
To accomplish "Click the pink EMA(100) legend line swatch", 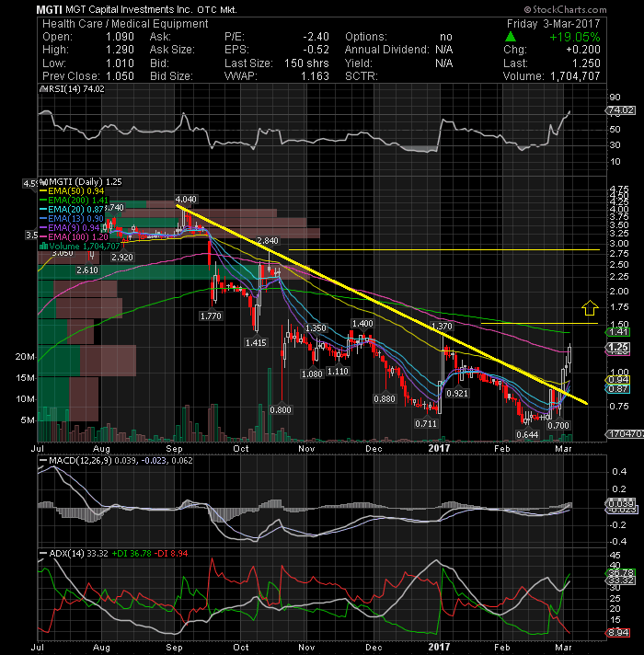I will [43, 236].
